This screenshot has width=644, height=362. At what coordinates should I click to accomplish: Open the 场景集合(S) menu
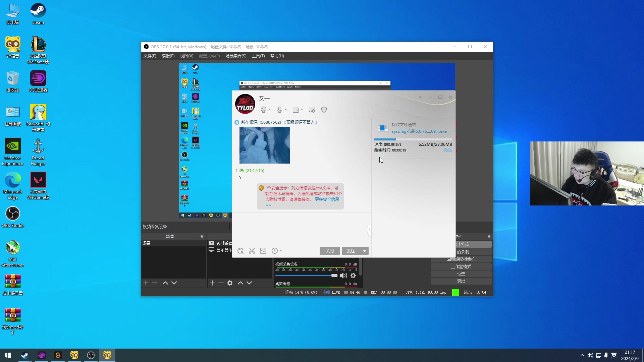coord(236,56)
